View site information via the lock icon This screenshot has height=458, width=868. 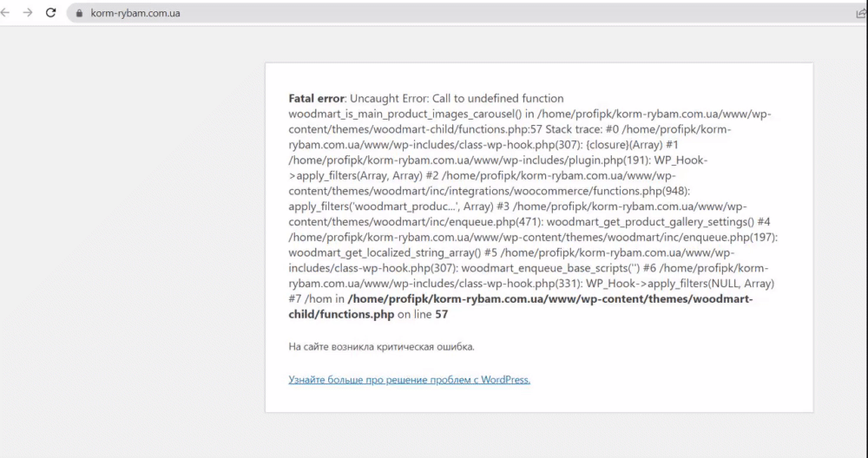pyautogui.click(x=79, y=14)
